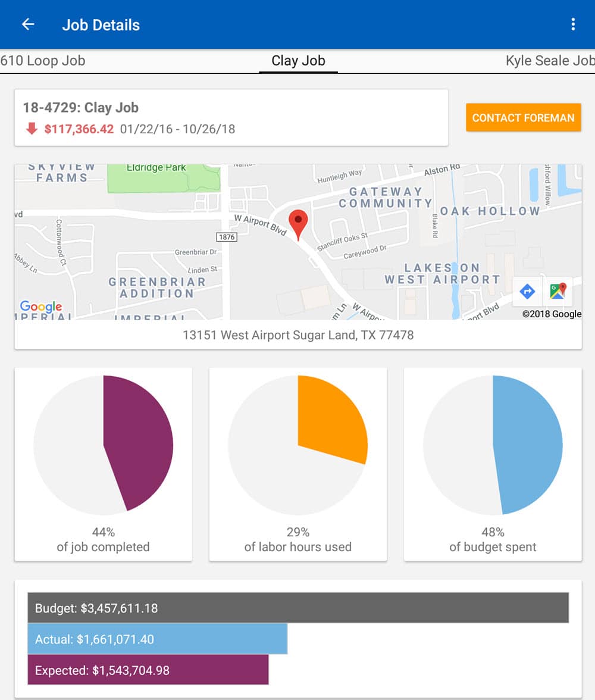Tap the purple Expected cost bar

(148, 670)
